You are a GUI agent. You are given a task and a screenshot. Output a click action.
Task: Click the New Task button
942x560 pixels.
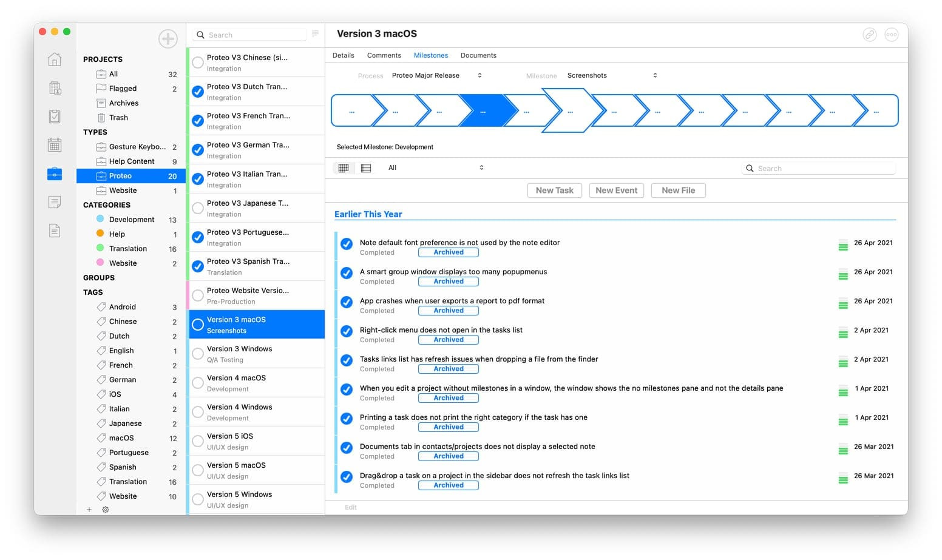pos(555,191)
